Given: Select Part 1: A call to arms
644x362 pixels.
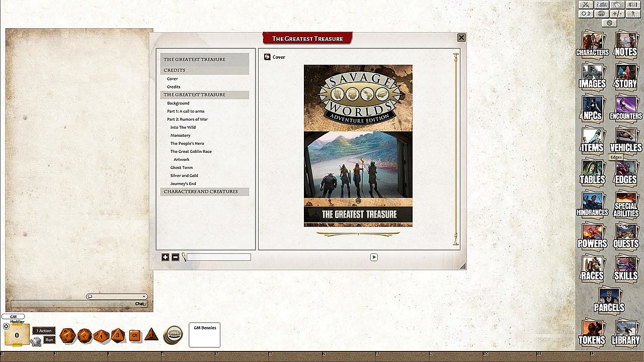Looking at the screenshot, I should [186, 111].
